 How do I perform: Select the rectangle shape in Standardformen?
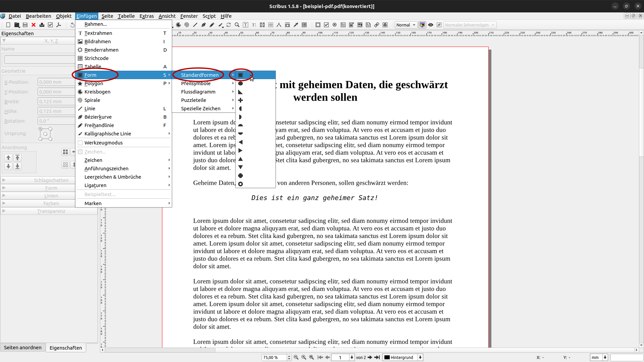pos(240,75)
